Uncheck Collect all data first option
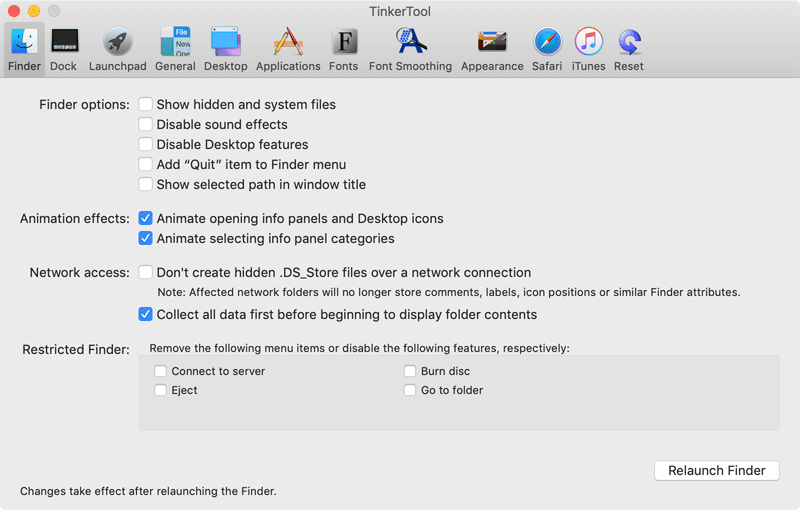This screenshot has height=510, width=800. click(x=145, y=314)
